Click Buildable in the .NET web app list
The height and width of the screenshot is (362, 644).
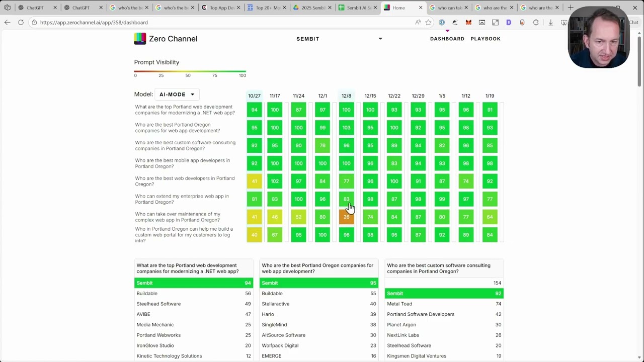193,294
